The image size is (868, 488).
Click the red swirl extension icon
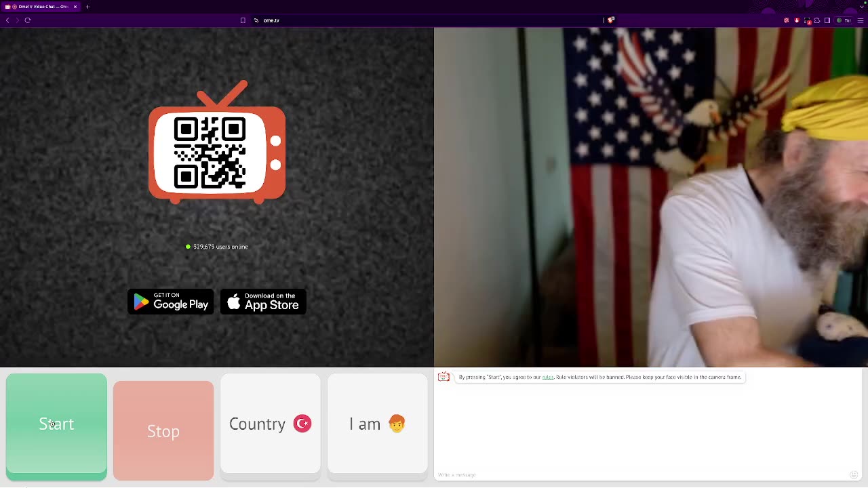click(787, 20)
